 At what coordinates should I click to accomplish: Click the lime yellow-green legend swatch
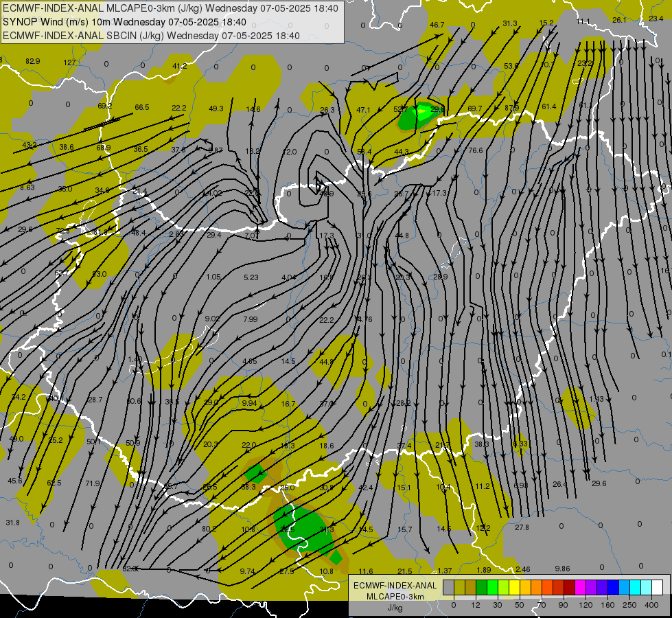(x=504, y=587)
